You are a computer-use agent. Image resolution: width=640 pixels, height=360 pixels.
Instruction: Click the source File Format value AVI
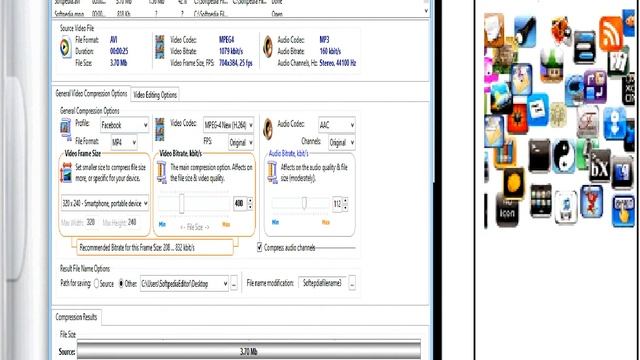(113, 40)
